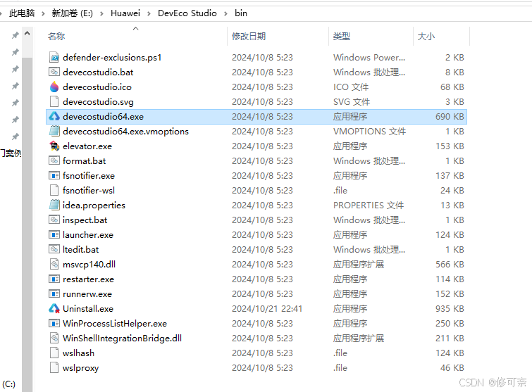Click the inspect.bat file icon
This screenshot has height=392, width=532.
pos(54,220)
